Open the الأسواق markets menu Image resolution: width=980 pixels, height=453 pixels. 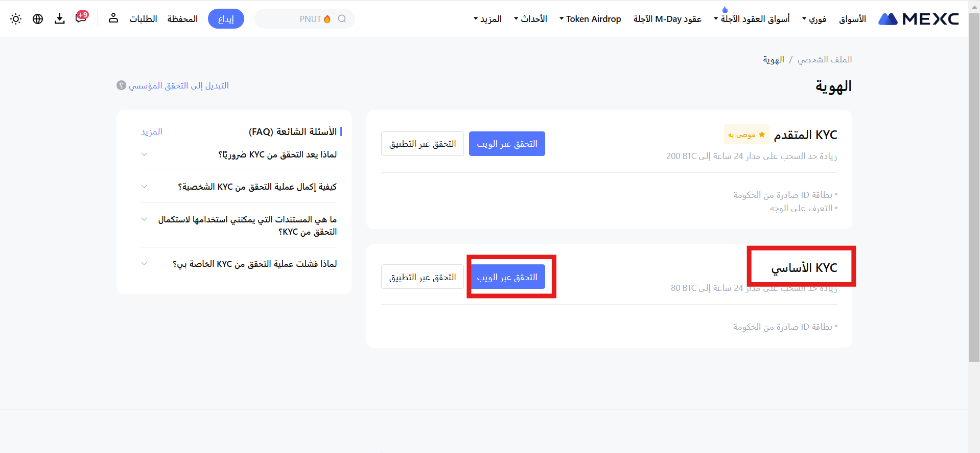click(852, 19)
